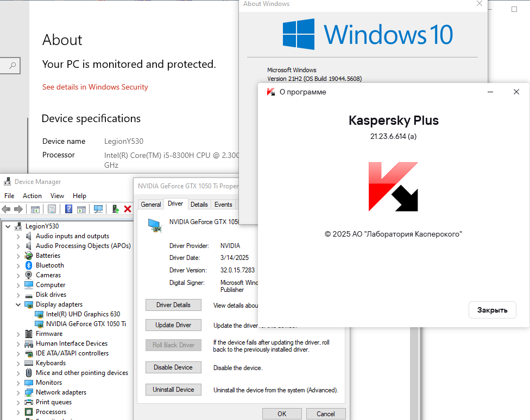Click the Device Manager title bar icon

pos(7,182)
